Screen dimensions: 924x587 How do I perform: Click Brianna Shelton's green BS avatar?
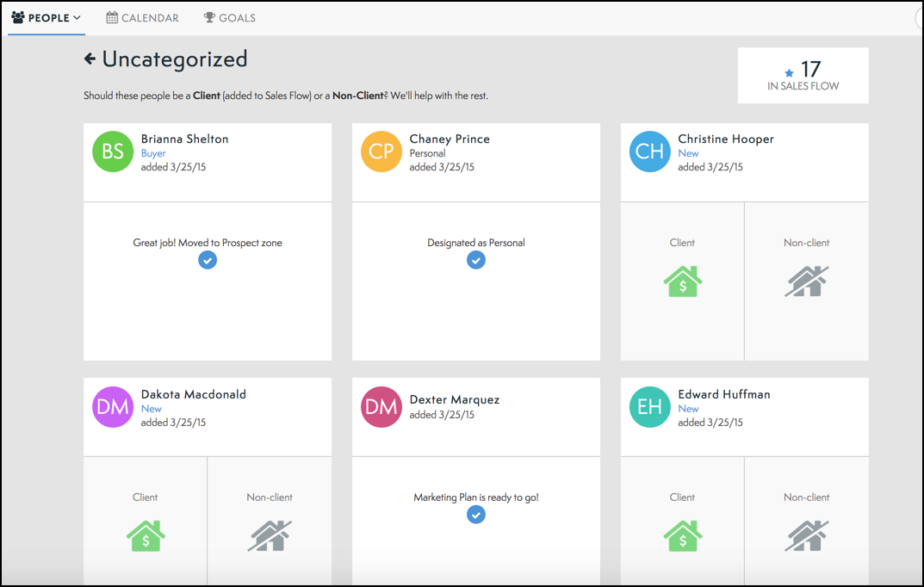tap(113, 151)
